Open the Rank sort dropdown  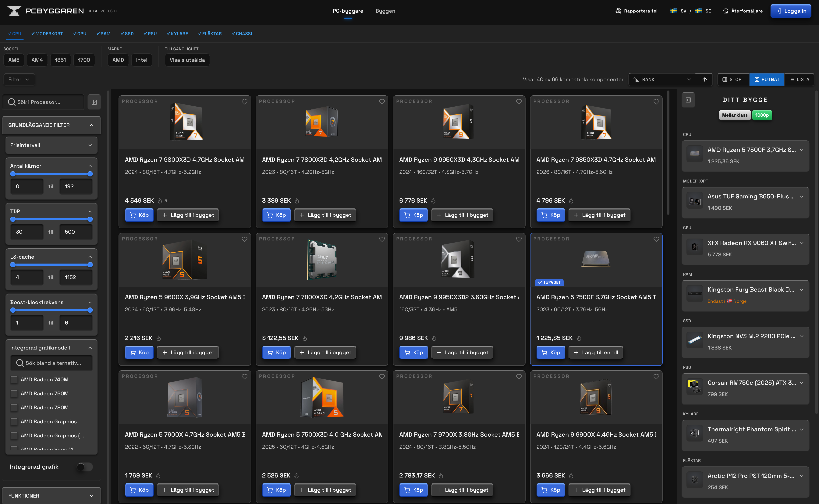[663, 80]
